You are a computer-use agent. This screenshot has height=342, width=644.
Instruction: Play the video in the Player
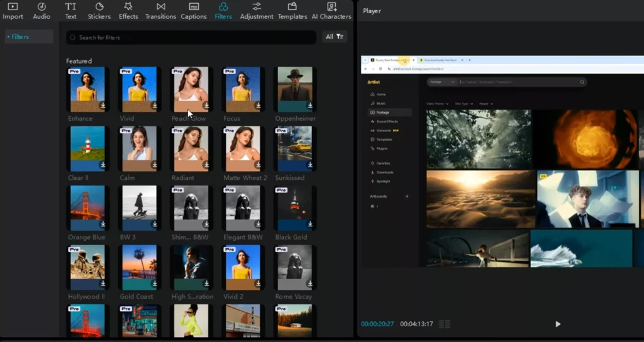558,324
